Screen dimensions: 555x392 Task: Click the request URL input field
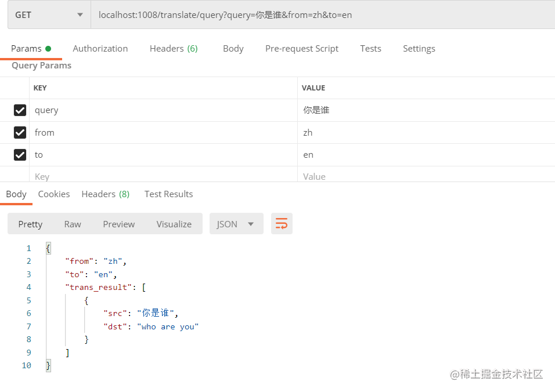coord(323,15)
